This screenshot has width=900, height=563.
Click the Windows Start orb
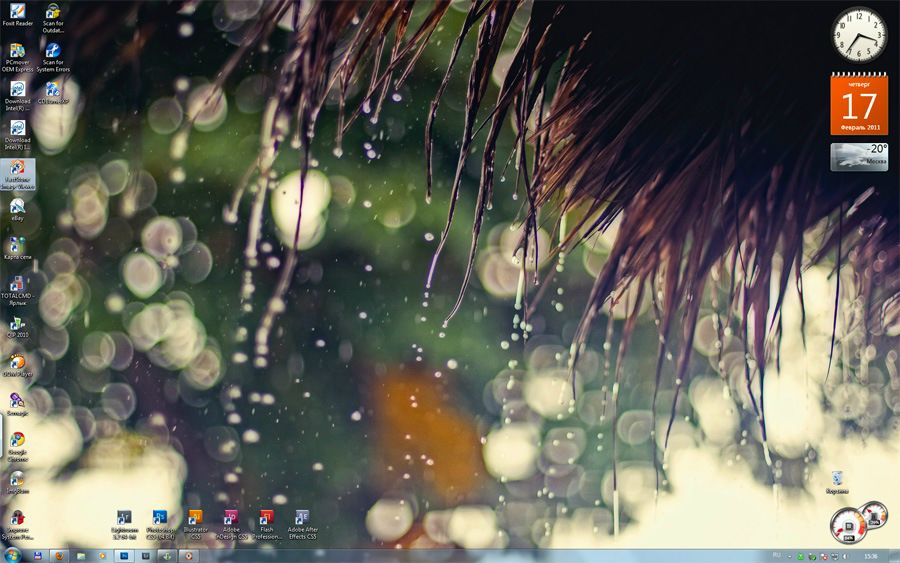point(12,555)
